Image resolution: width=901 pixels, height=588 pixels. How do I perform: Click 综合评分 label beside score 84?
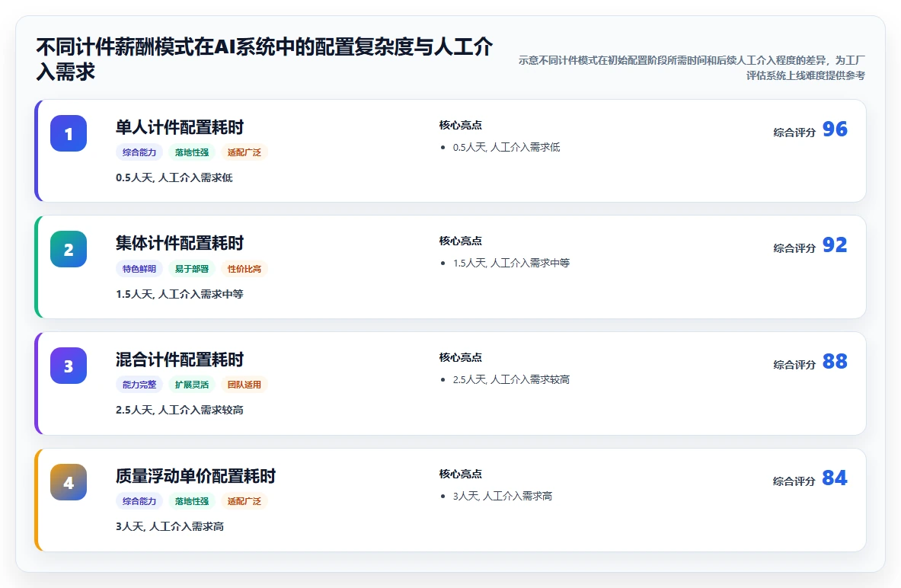coord(794,481)
